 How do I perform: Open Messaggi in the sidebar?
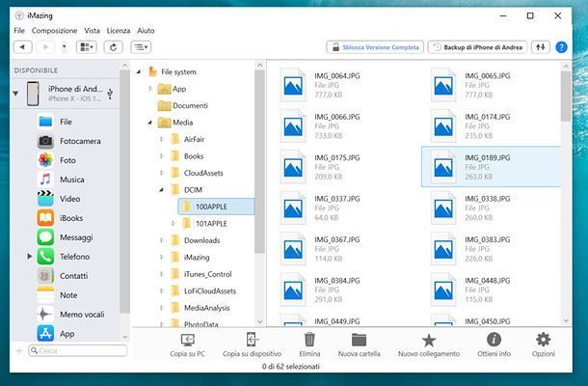click(75, 237)
